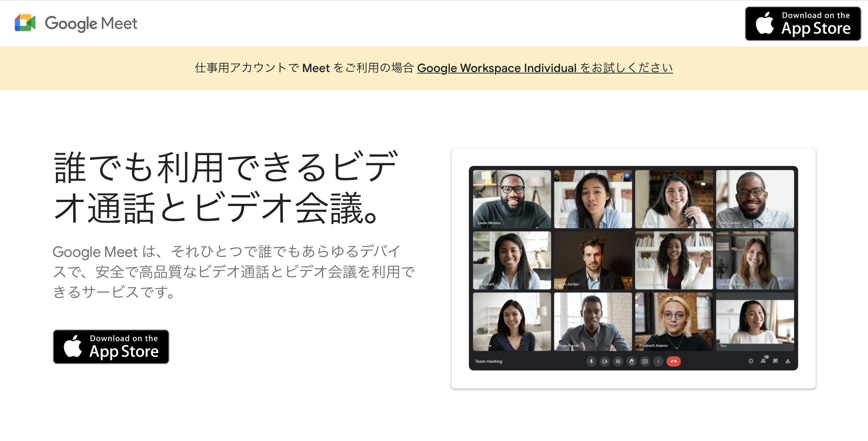This screenshot has height=441, width=868.
Task: Click activities shapes icon in preview
Action: pos(788,361)
